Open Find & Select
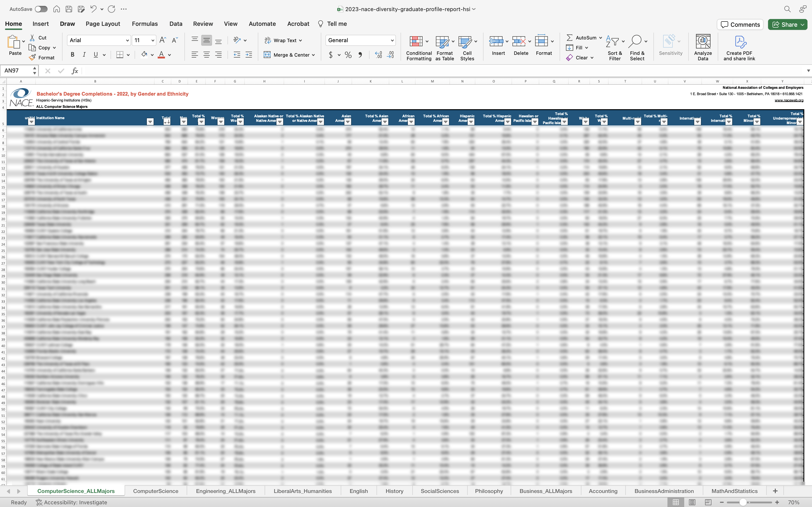812x507 pixels. (637, 48)
